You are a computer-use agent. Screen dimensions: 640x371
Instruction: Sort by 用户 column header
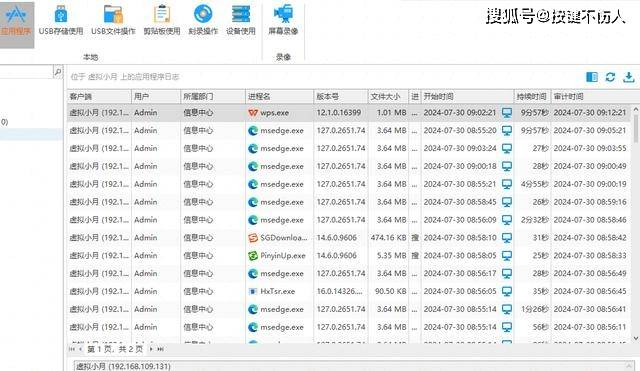[x=156, y=96]
